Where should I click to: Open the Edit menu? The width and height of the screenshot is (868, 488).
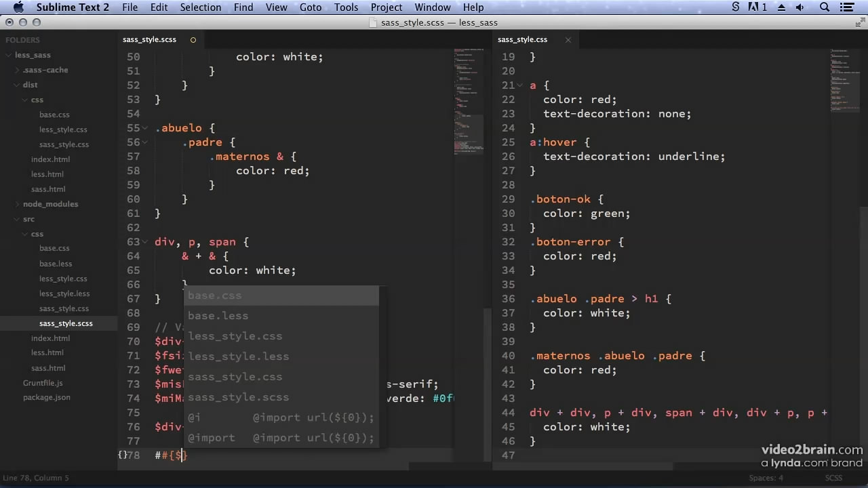coord(159,7)
